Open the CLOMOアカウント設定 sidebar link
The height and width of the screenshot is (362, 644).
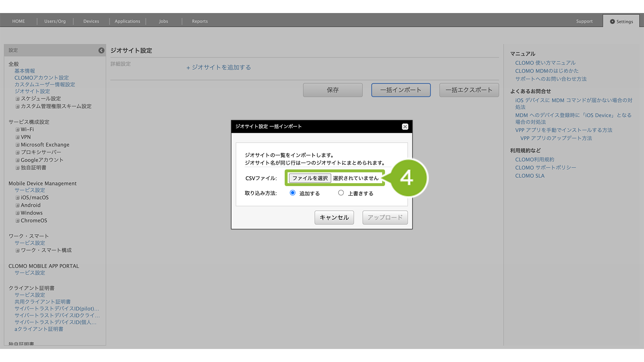click(42, 78)
